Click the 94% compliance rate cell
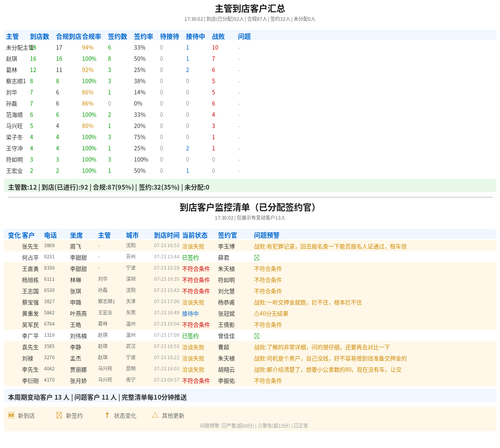500x448 pixels. [88, 48]
